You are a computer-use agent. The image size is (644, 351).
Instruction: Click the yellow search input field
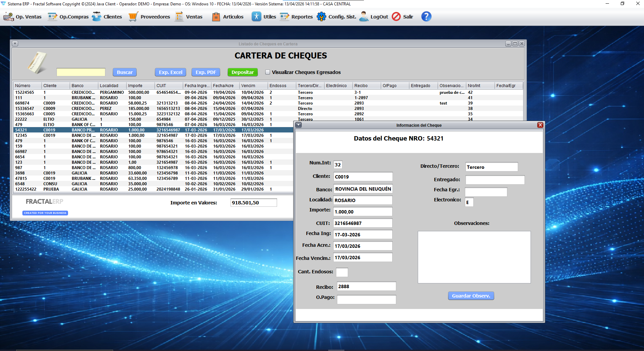(x=81, y=72)
